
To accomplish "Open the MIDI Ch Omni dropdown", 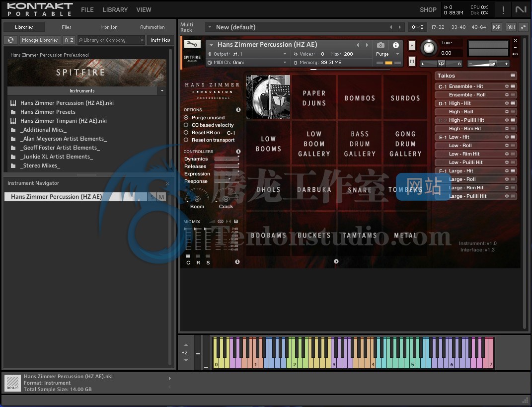I will point(285,63).
